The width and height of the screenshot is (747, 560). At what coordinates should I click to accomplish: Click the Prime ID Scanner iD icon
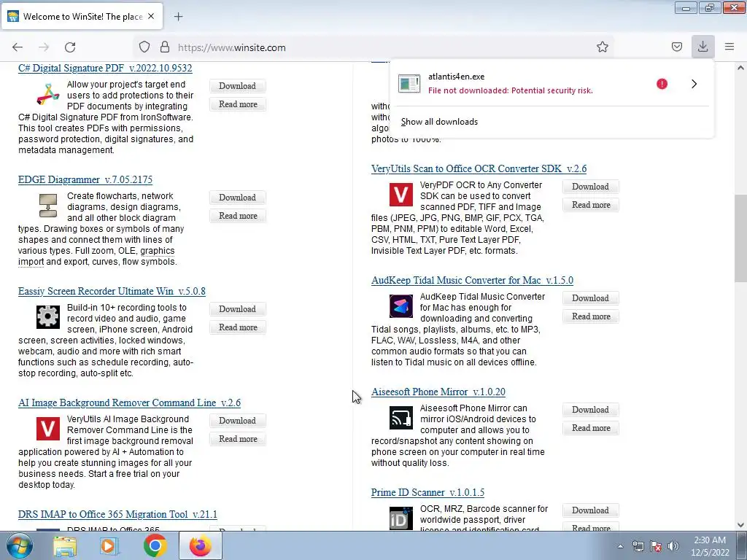(401, 518)
